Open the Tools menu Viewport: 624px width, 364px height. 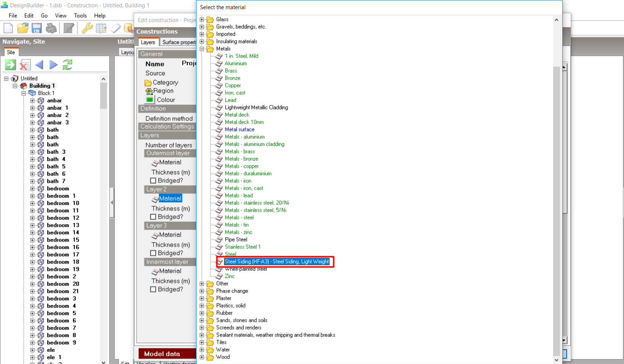coord(80,15)
